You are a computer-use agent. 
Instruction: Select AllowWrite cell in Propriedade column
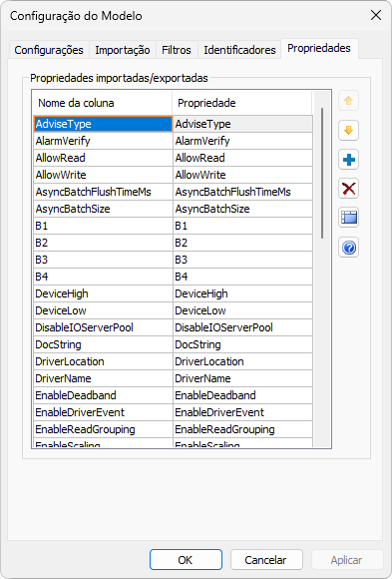pos(242,175)
